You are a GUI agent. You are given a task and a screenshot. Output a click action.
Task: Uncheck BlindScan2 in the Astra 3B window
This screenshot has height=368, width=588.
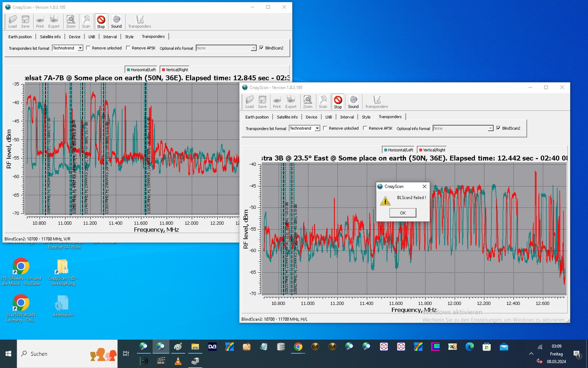pyautogui.click(x=498, y=128)
